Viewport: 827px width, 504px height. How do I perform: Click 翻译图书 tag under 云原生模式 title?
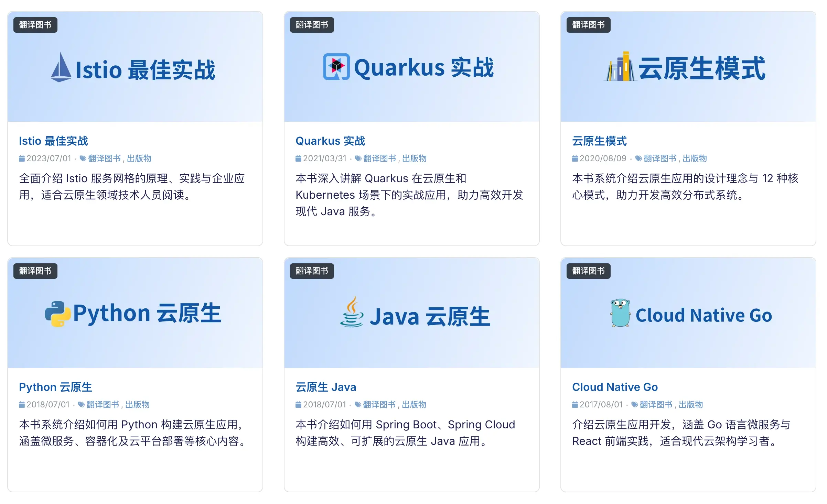[x=660, y=158]
